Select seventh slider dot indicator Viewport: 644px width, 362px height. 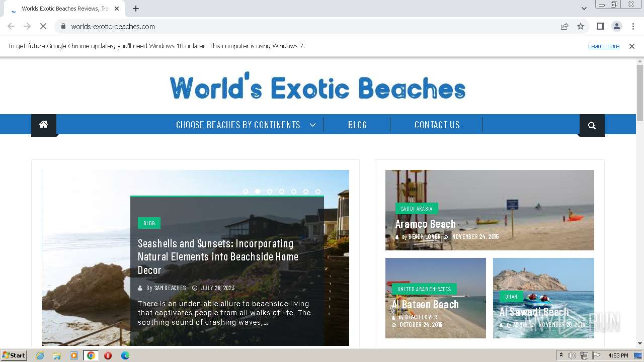tap(318, 192)
